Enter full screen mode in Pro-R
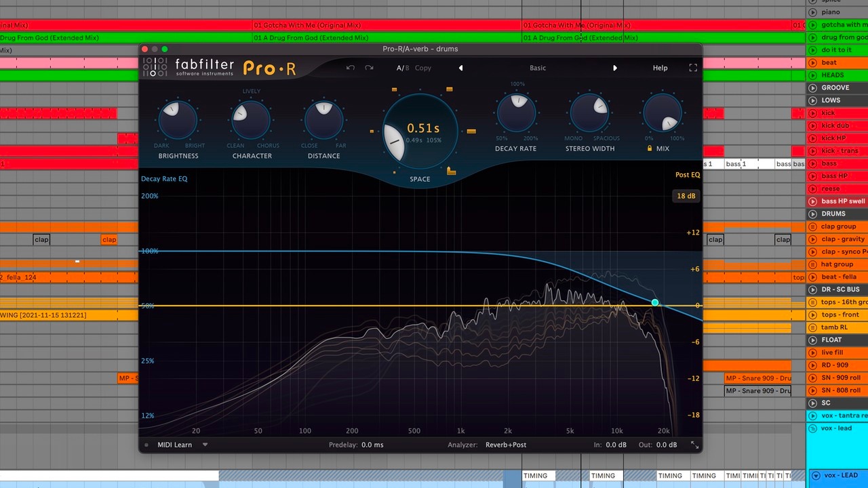 tap(693, 68)
